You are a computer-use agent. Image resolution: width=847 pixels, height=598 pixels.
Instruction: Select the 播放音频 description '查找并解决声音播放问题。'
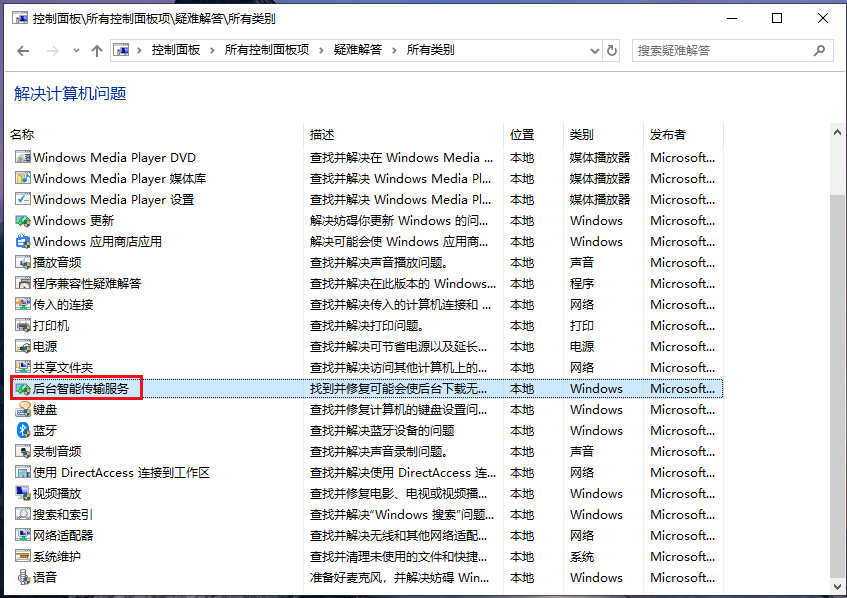point(379,263)
